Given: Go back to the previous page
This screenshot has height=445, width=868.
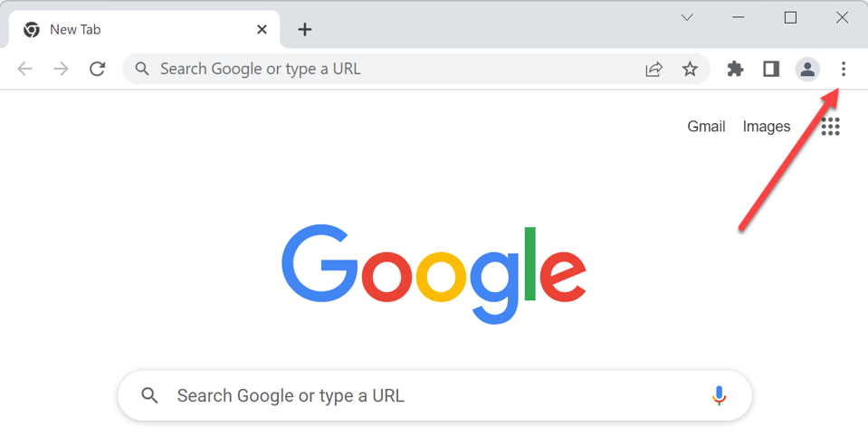Looking at the screenshot, I should (25, 69).
